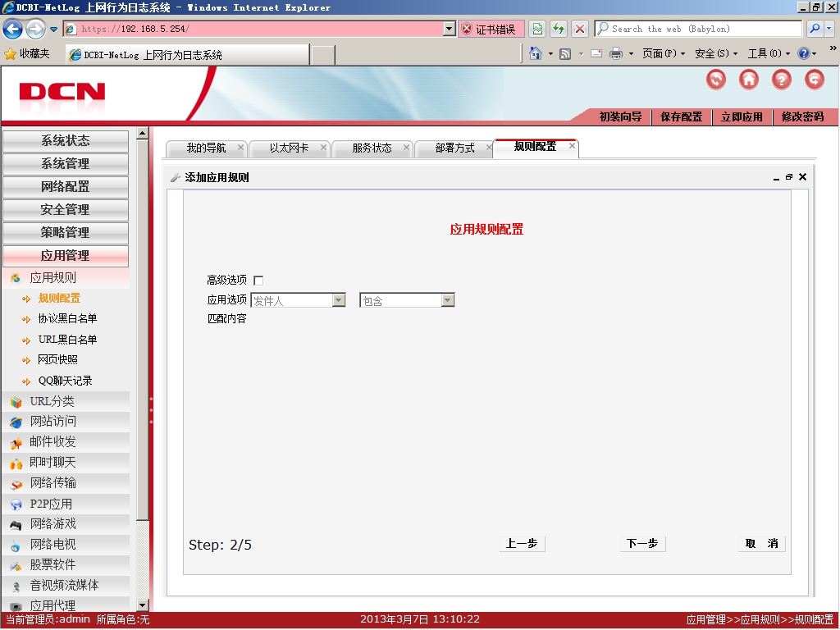Click the Read mail icon in the IE toolbar
This screenshot has height=630, width=840.
coord(596,53)
